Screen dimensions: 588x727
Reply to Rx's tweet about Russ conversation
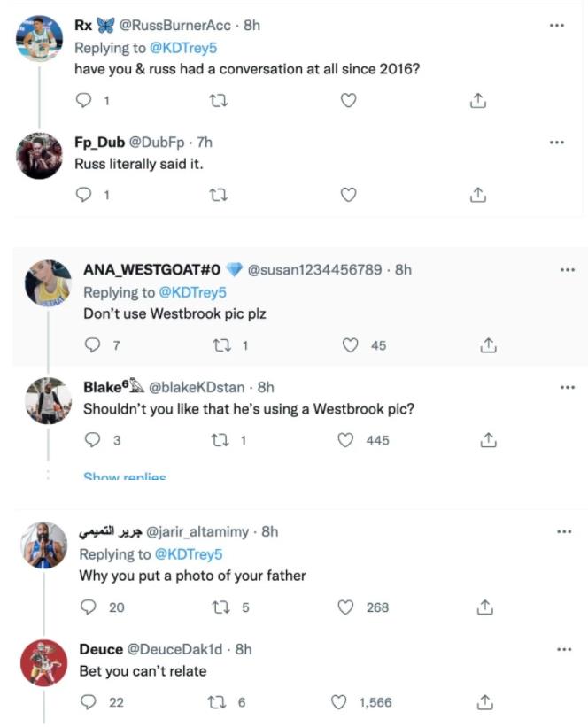[86, 101]
